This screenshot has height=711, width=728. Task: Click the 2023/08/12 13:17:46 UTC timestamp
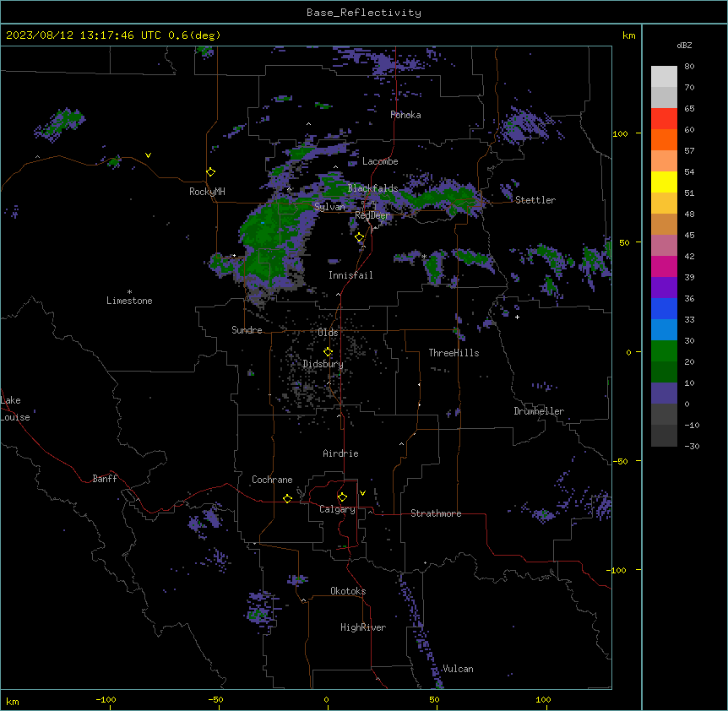(x=84, y=35)
